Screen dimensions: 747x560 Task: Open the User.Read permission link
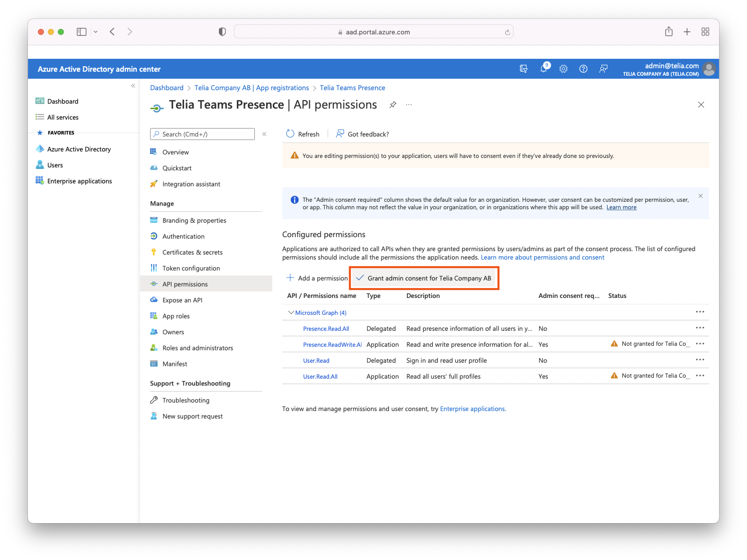pos(316,361)
